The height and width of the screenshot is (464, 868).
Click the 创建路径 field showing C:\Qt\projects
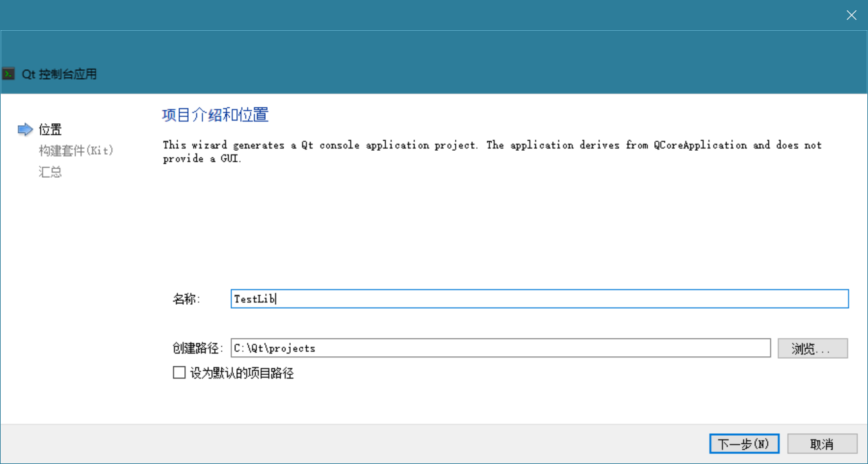501,348
